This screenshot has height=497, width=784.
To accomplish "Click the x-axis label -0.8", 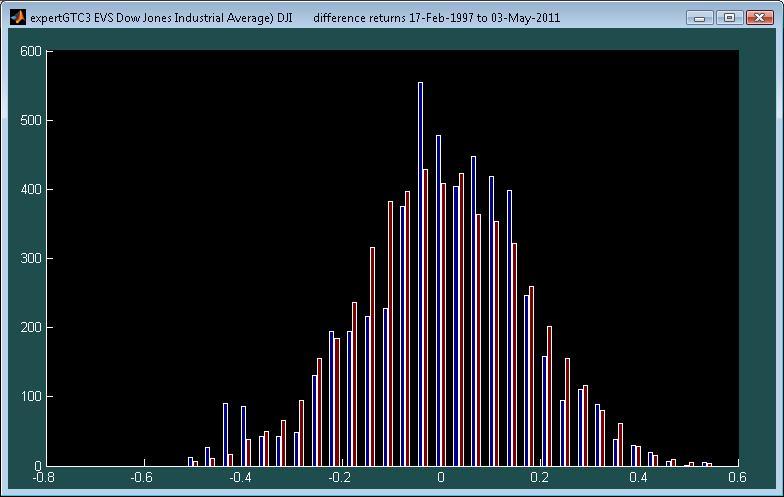I will (x=44, y=478).
